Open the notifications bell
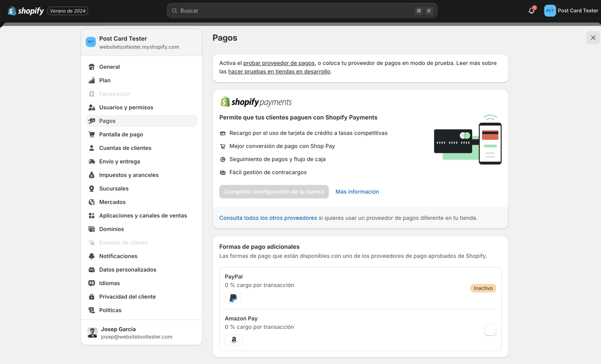 point(531,11)
